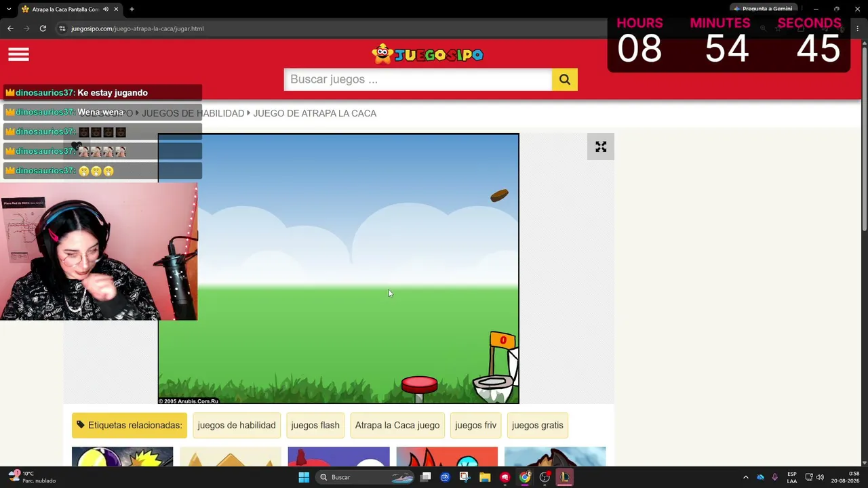Open League of Legends taskbar icon
The width and height of the screenshot is (868, 488).
[x=564, y=477]
